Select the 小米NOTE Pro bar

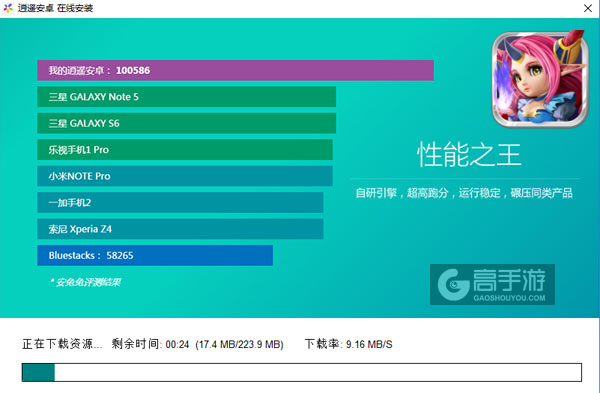pos(185,176)
